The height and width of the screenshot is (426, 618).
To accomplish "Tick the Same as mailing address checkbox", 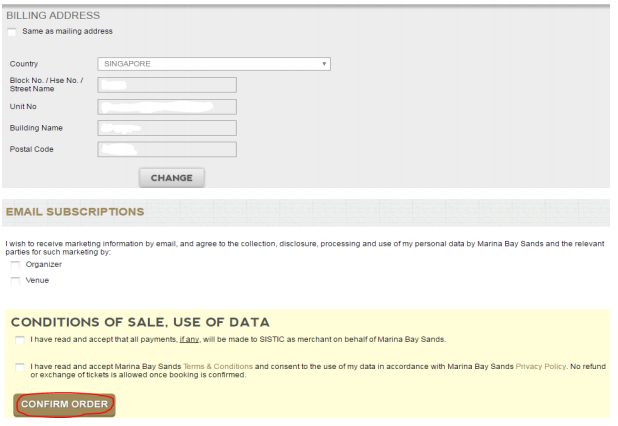I will pos(12,32).
